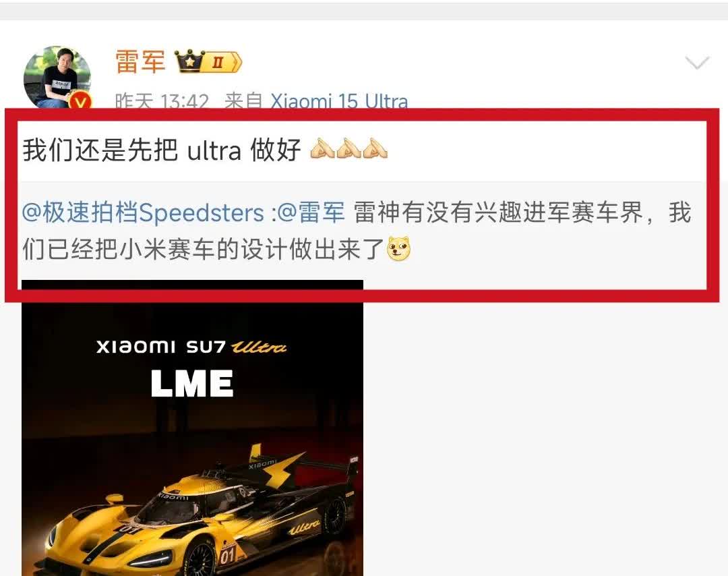This screenshot has height=576, width=728.
Task: Open the reposted text about 小米赛车
Action: click(x=357, y=231)
